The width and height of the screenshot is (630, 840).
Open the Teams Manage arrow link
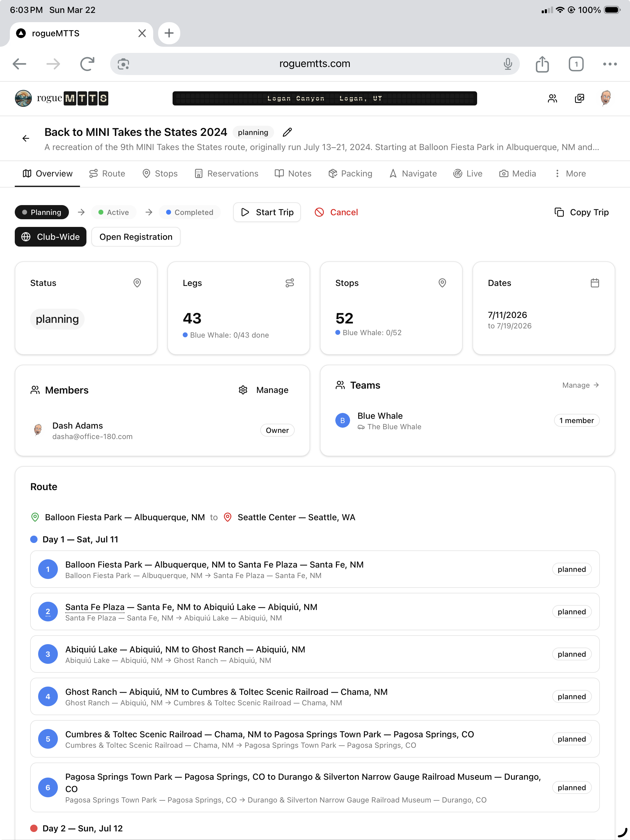(x=580, y=385)
